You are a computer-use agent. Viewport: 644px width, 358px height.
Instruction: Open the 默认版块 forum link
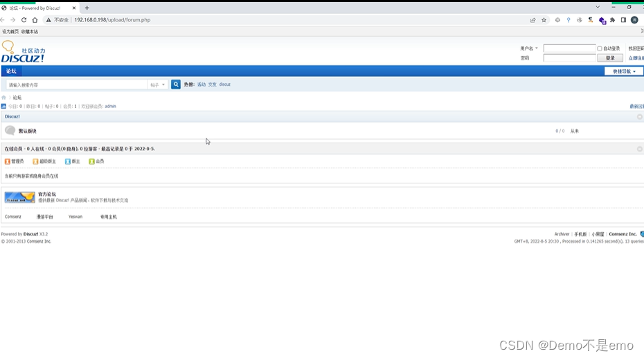[x=28, y=131]
